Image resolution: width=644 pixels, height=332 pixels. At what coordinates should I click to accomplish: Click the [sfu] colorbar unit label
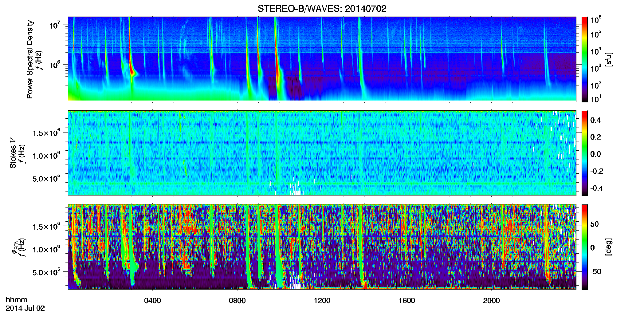tap(609, 59)
